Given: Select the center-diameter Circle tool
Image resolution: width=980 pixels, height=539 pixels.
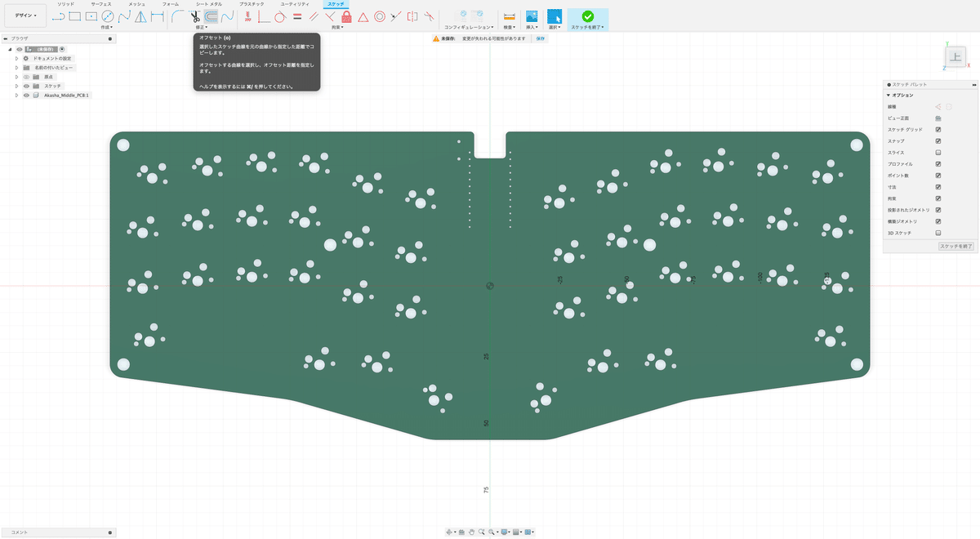Looking at the screenshot, I should click(108, 16).
